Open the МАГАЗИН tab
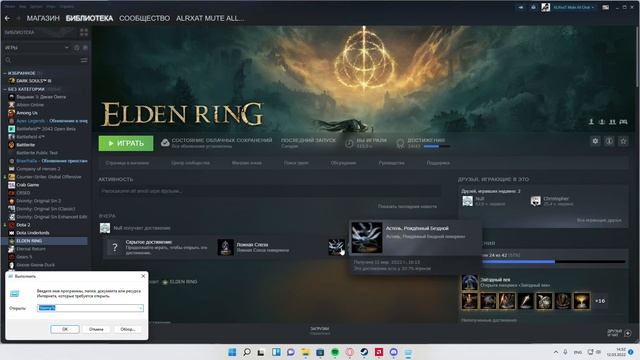Viewport: 640px width, 360px height. [43, 18]
